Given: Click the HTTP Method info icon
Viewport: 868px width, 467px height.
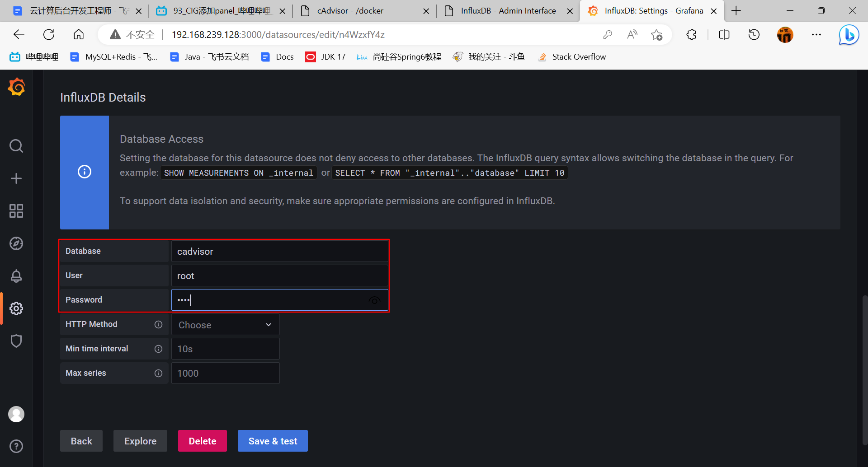Looking at the screenshot, I should [x=158, y=324].
